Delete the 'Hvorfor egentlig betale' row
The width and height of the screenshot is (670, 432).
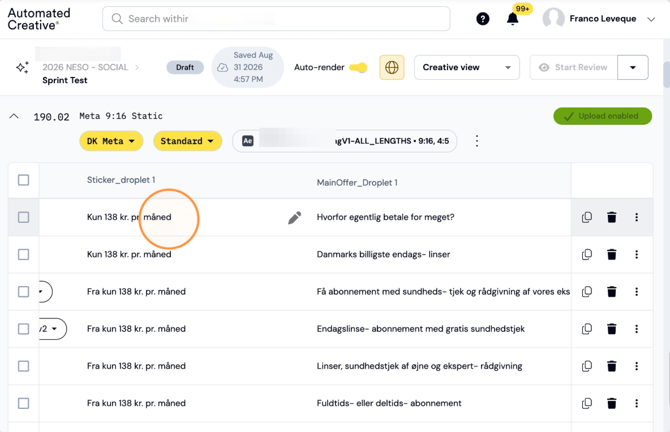pos(612,217)
